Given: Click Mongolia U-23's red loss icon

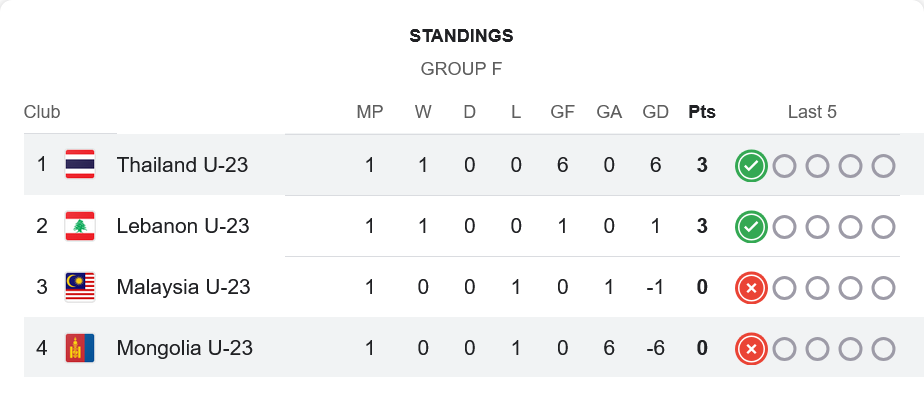Looking at the screenshot, I should point(751,349).
